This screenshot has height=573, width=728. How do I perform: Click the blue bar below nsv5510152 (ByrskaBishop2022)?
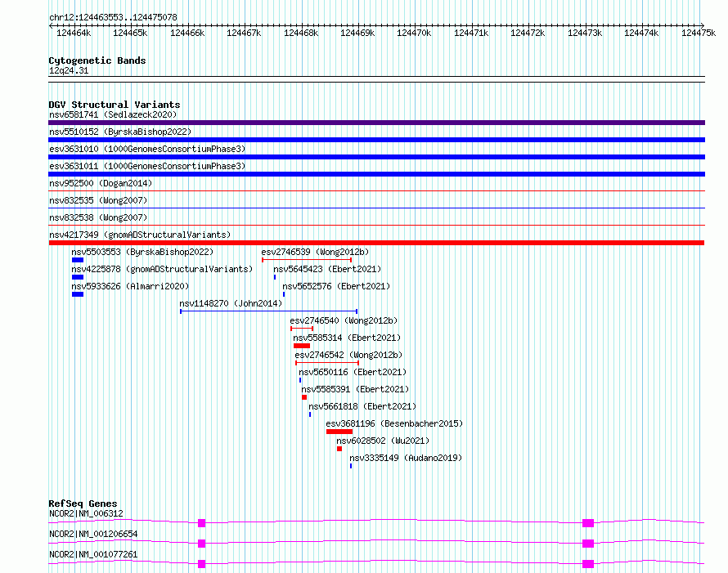[x=376, y=140]
